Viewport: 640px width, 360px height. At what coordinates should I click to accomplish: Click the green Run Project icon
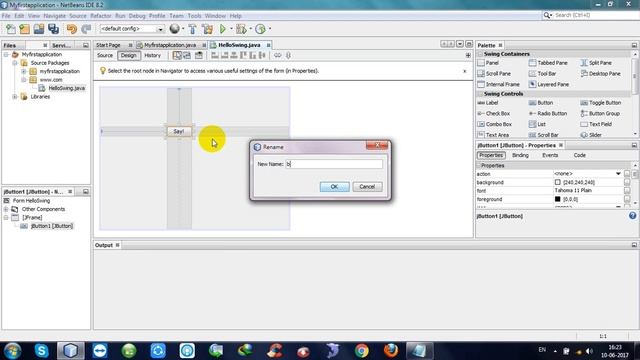click(x=223, y=29)
